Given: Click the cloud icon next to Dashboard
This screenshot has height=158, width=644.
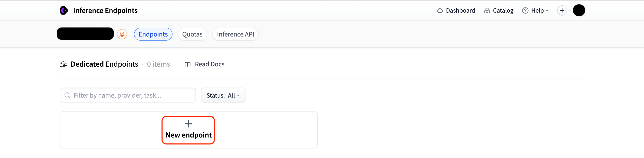Looking at the screenshot, I should pyautogui.click(x=440, y=10).
